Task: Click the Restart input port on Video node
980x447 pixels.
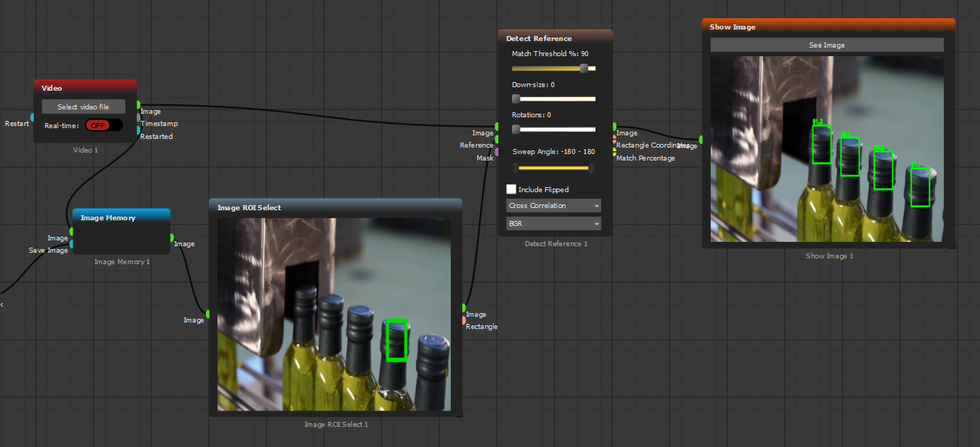Action: pyautogui.click(x=32, y=117)
